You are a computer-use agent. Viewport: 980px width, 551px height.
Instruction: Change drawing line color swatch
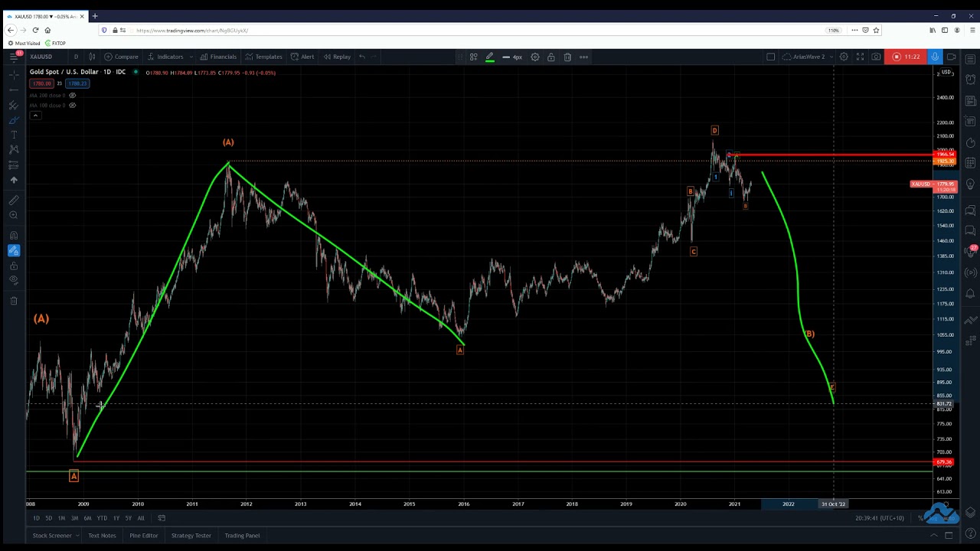tap(490, 57)
